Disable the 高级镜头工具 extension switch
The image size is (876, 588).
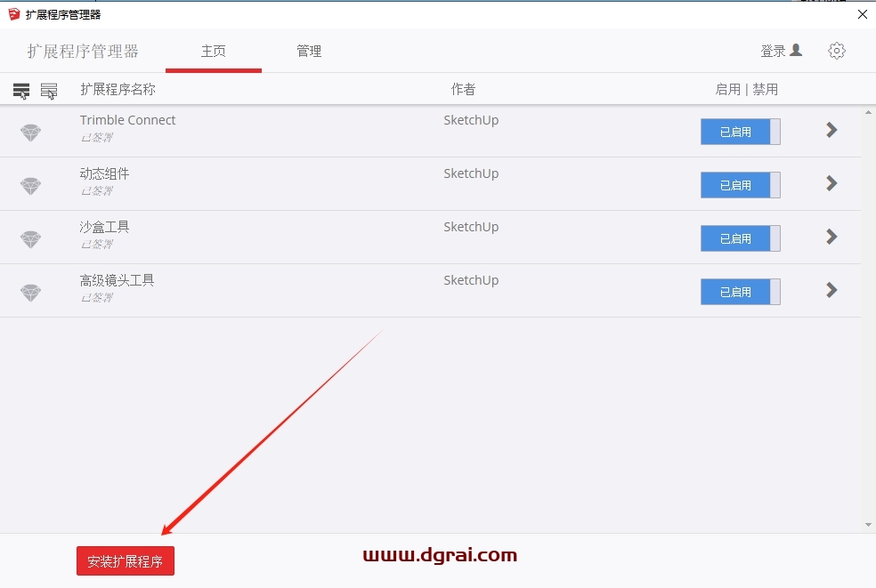click(x=741, y=292)
